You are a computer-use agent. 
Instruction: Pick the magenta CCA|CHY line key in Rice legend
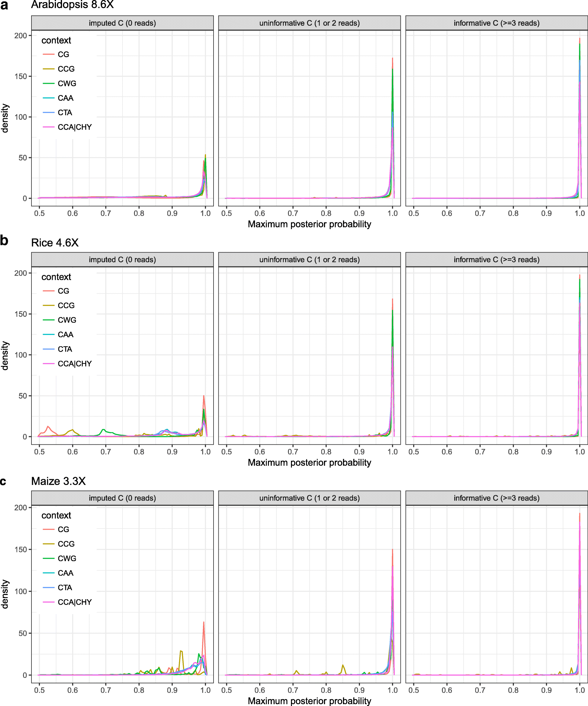point(49,364)
